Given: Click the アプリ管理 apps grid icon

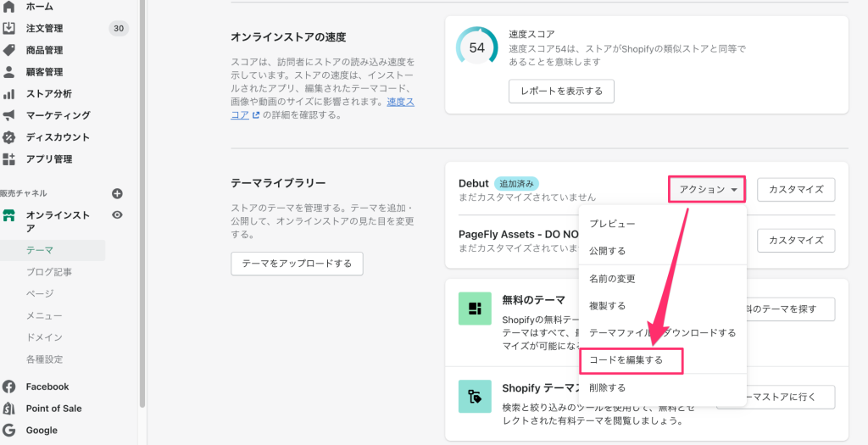Looking at the screenshot, I should click(8, 159).
